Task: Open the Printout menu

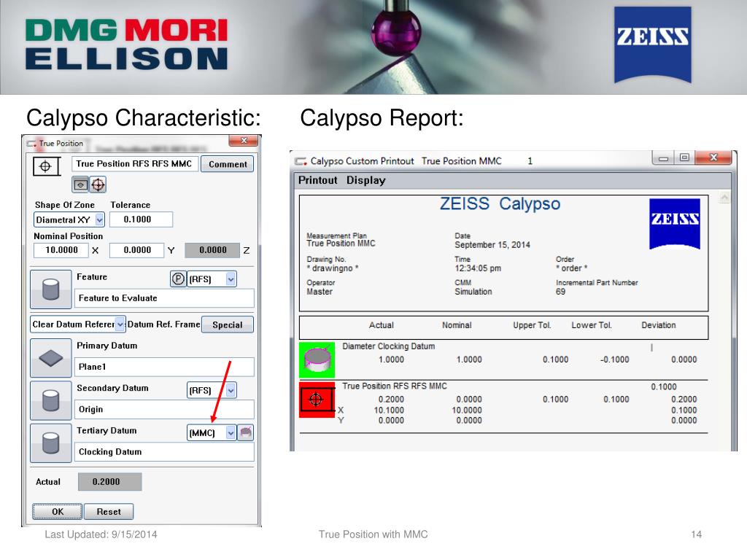Action: click(x=318, y=180)
